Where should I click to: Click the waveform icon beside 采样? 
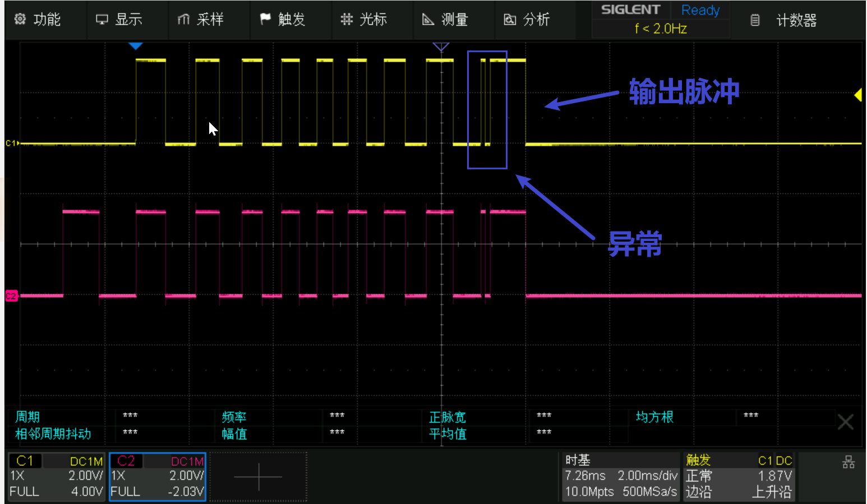pos(183,20)
